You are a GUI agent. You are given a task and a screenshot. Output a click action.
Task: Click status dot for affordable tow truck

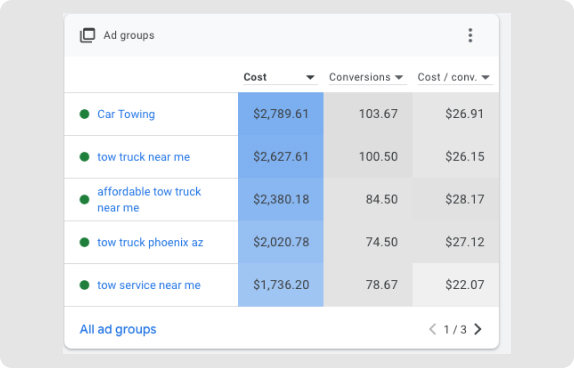[x=85, y=200]
